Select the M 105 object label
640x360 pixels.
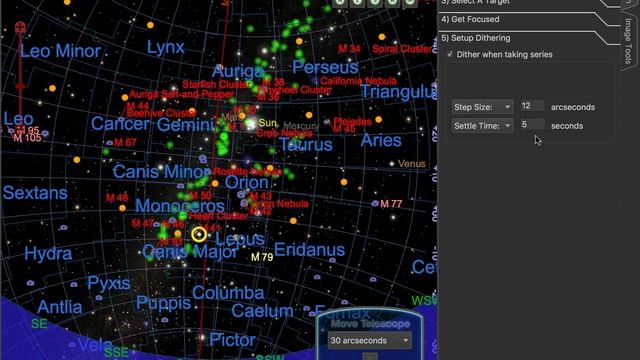click(x=27, y=138)
